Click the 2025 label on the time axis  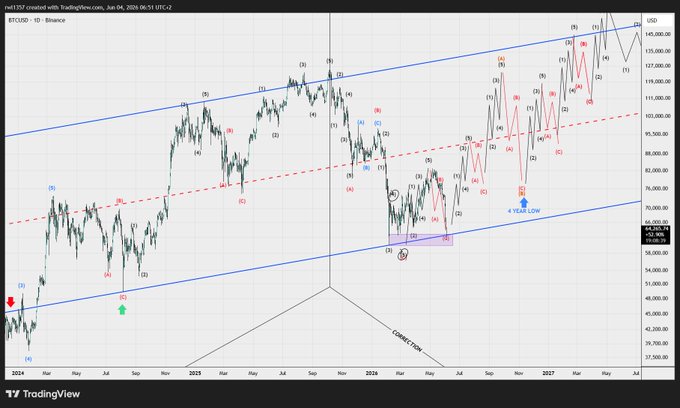pyautogui.click(x=195, y=373)
